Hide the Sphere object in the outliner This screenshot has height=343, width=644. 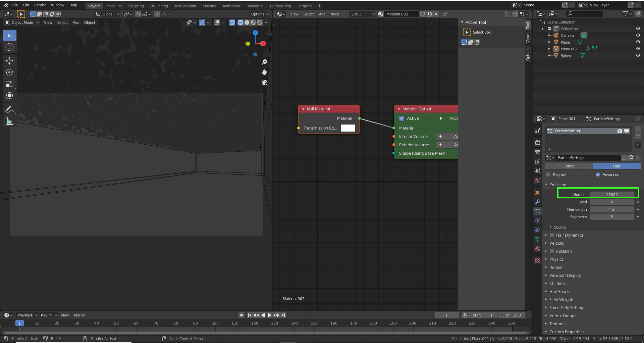point(638,55)
